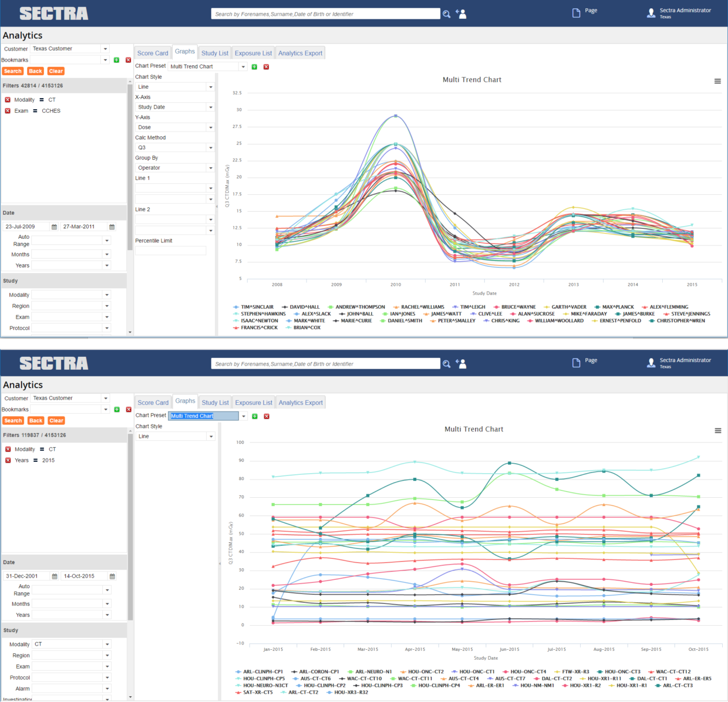Delete the bookmark using the red X icon
Viewport: 728px width, 702px height.
[x=128, y=59]
